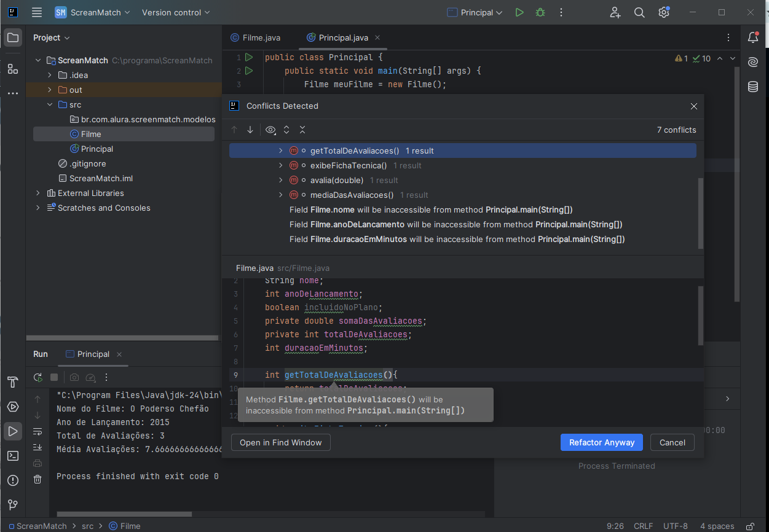Open IDE settings gear
Screen dimensions: 769x532
point(664,12)
